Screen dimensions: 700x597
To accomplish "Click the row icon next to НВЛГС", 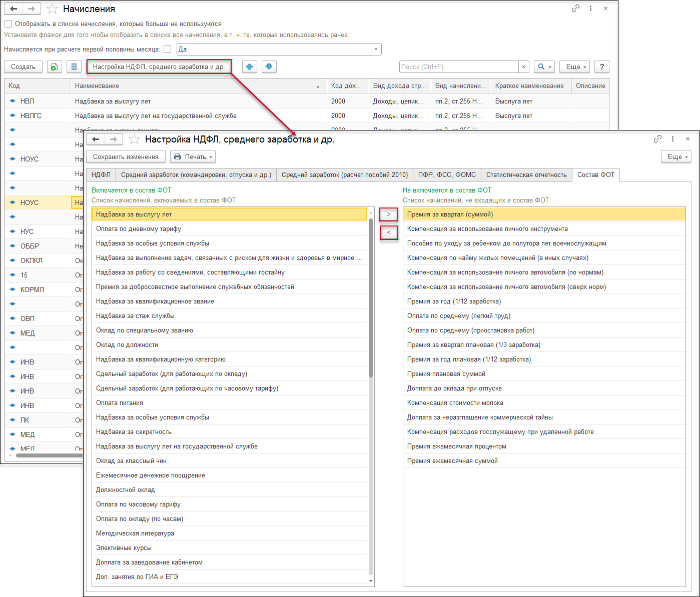I will click(13, 115).
